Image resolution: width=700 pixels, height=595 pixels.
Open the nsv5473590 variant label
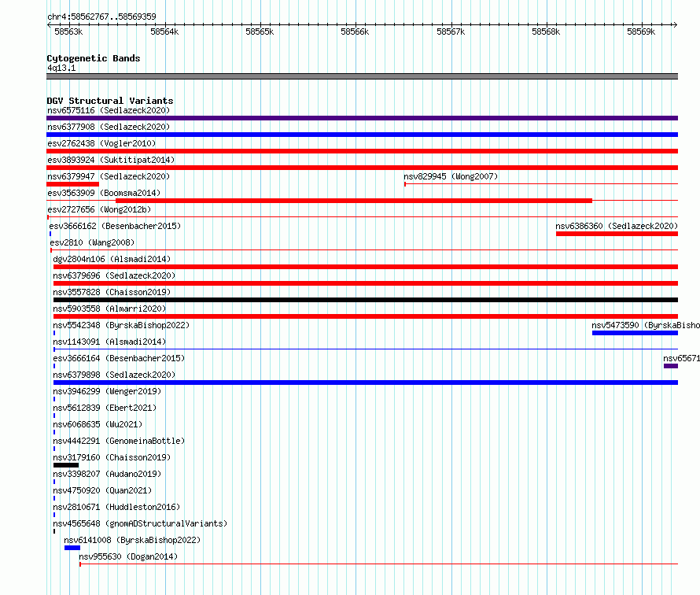pos(646,325)
